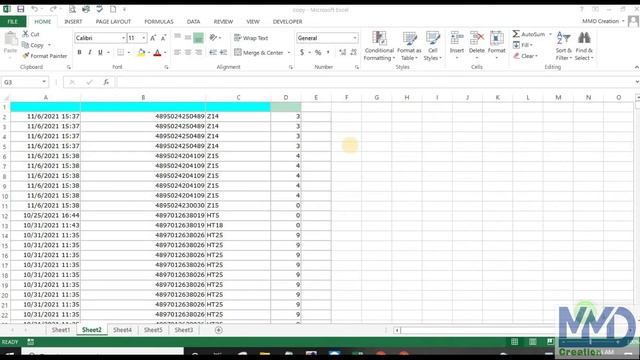Open the Format cells menu
This screenshot has width=640, height=360.
(496, 45)
